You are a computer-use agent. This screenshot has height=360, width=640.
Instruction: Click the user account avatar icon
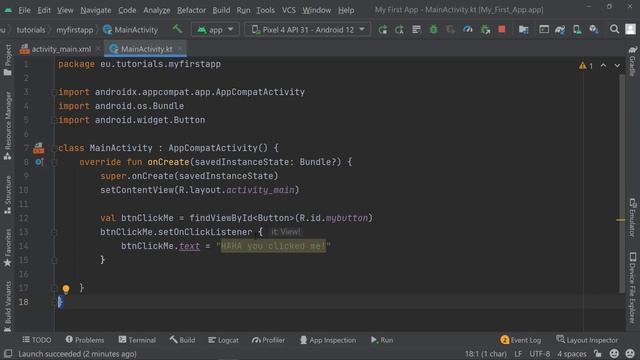coord(630,29)
